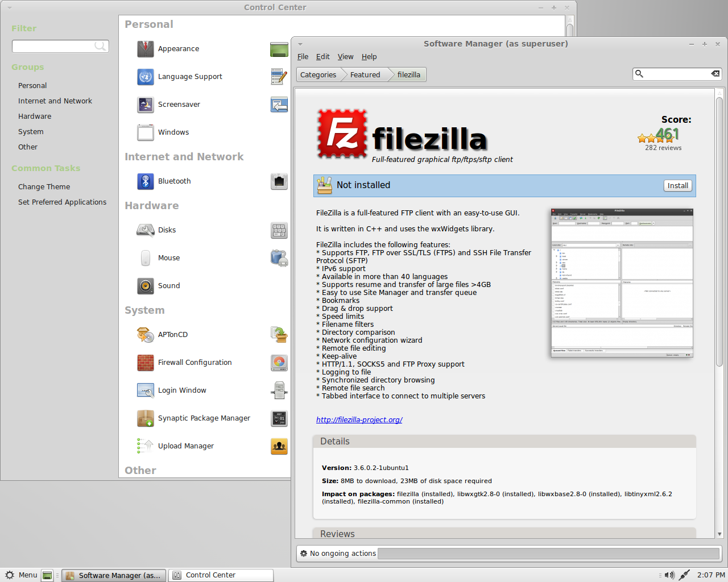Screen dimensions: 728x582
Task: Open the View menu
Action: point(345,57)
